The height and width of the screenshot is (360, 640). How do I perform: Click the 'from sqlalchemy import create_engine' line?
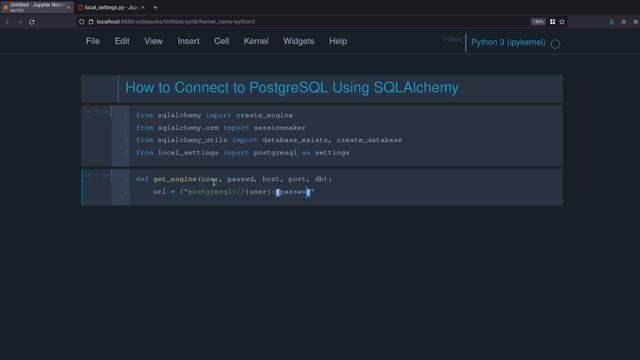(214, 116)
